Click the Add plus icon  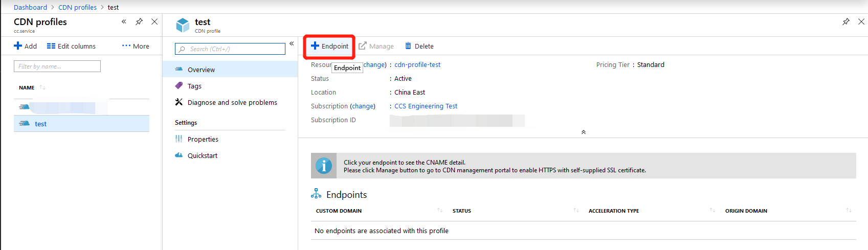click(18, 46)
